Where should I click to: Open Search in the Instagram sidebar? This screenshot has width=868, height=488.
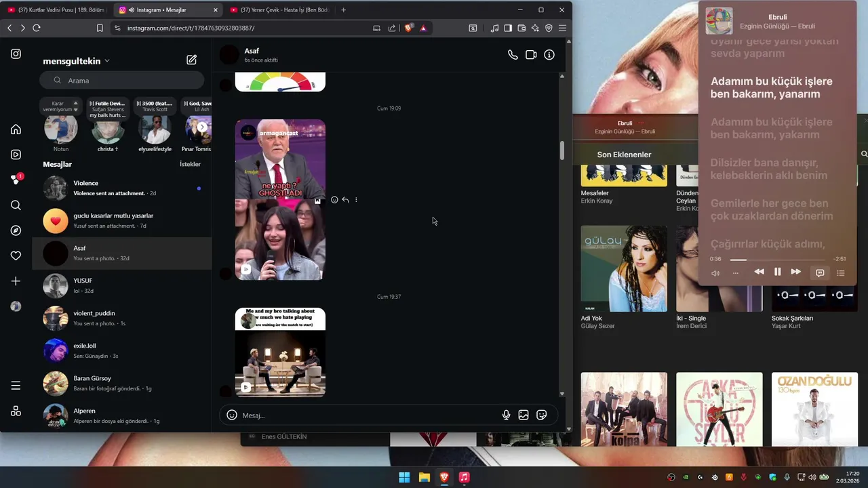coord(16,205)
